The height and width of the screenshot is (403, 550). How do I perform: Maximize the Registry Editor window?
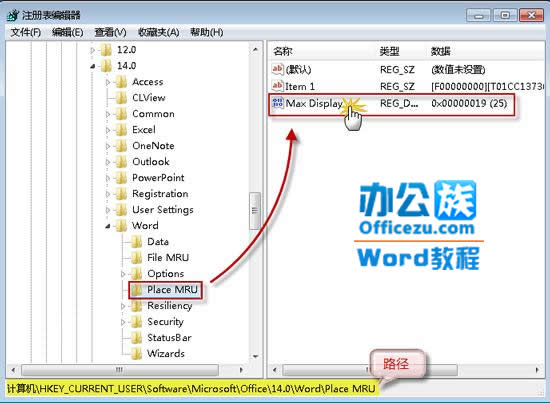pyautogui.click(x=505, y=15)
